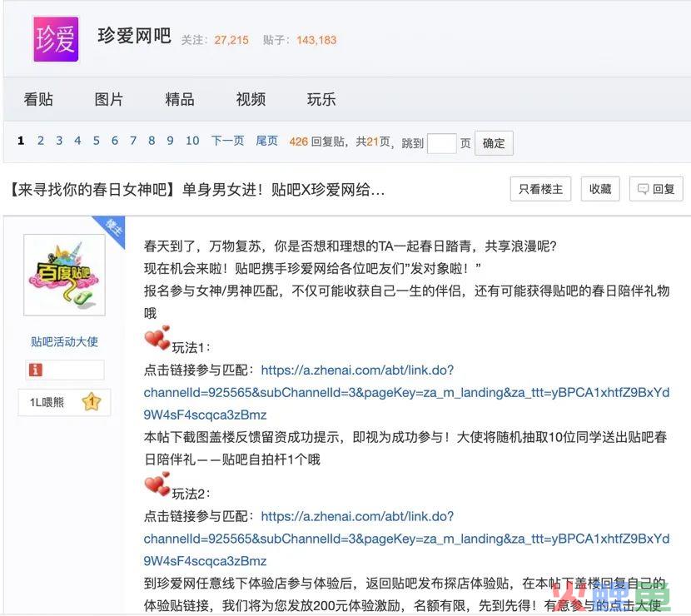The width and height of the screenshot is (691, 616).
Task: Go to page 2 of replies
Action: coord(41,141)
